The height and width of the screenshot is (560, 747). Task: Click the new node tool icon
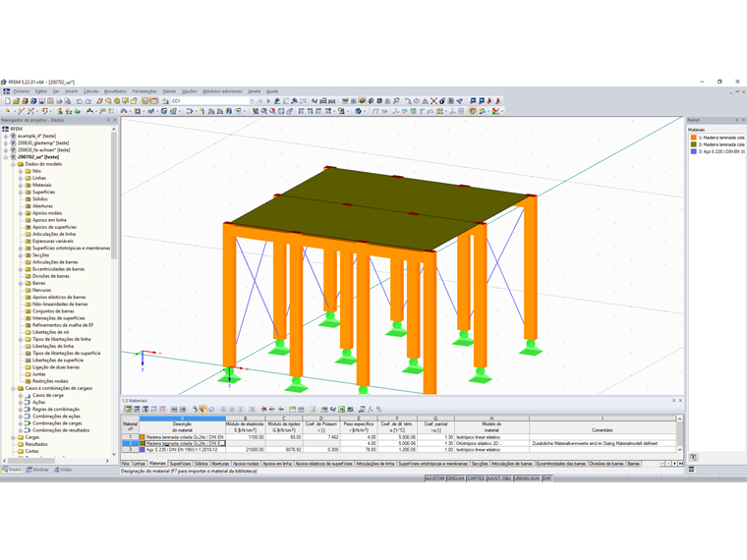pyautogui.click(x=8, y=111)
